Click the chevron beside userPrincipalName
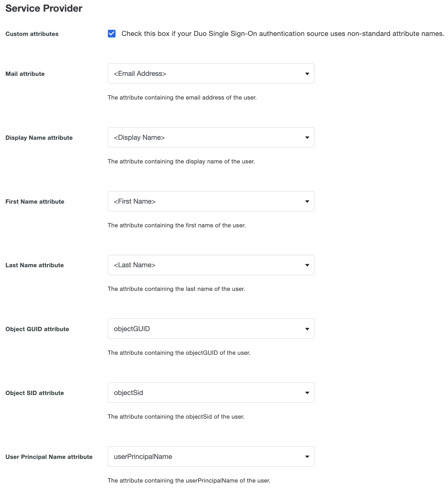 tap(307, 456)
